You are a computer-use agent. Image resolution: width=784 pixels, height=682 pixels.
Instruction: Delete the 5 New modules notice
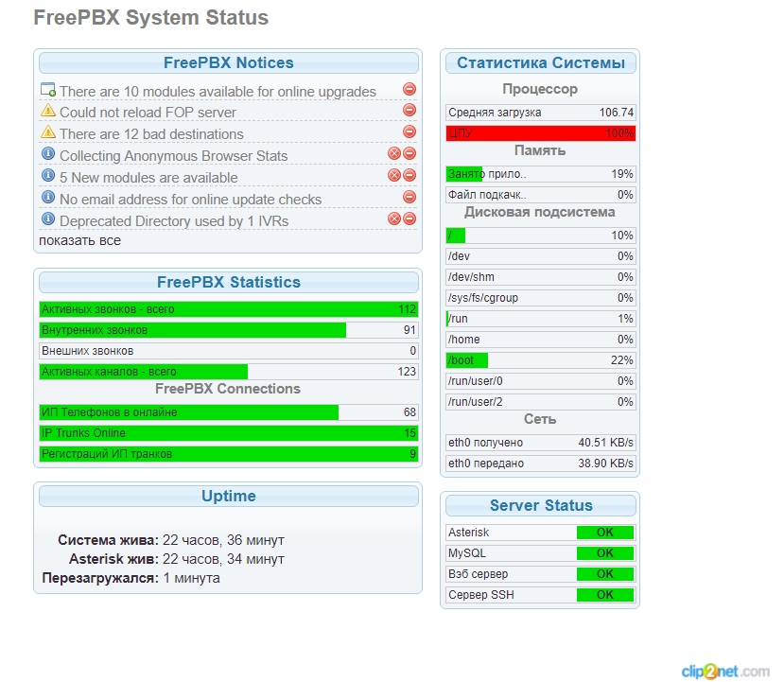coord(394,176)
